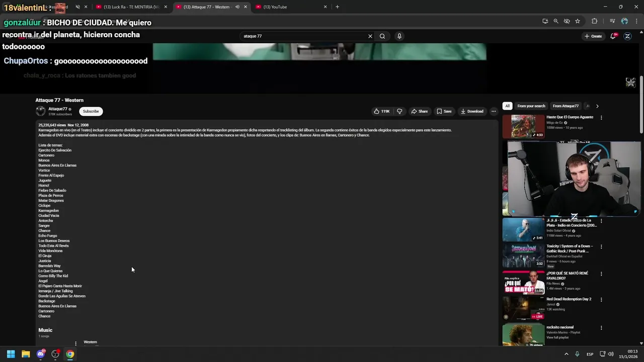Open the Toxicity System of a Down thumbnail

click(523, 255)
